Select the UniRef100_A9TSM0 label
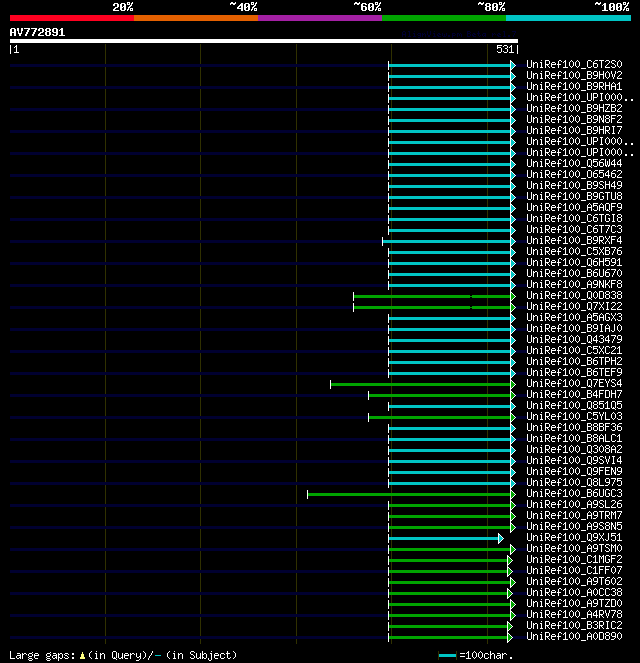Viewport: 640px width, 663px height. click(x=574, y=548)
